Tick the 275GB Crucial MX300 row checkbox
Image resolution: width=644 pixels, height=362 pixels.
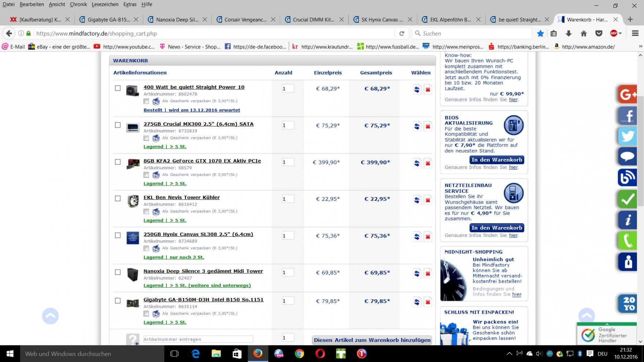[x=118, y=125]
